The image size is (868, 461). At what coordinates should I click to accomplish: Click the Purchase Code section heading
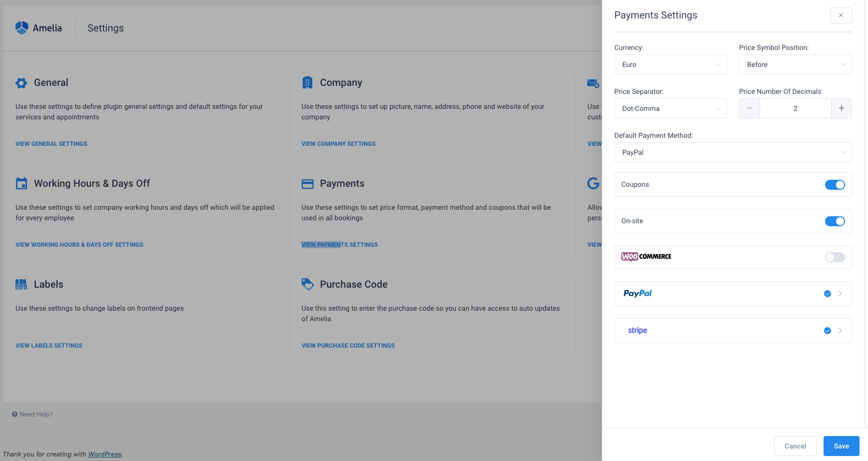pyautogui.click(x=354, y=285)
